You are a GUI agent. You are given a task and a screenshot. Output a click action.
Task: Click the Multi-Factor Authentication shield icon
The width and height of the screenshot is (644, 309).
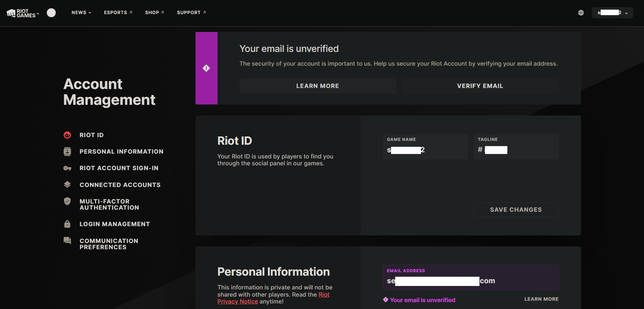(67, 201)
